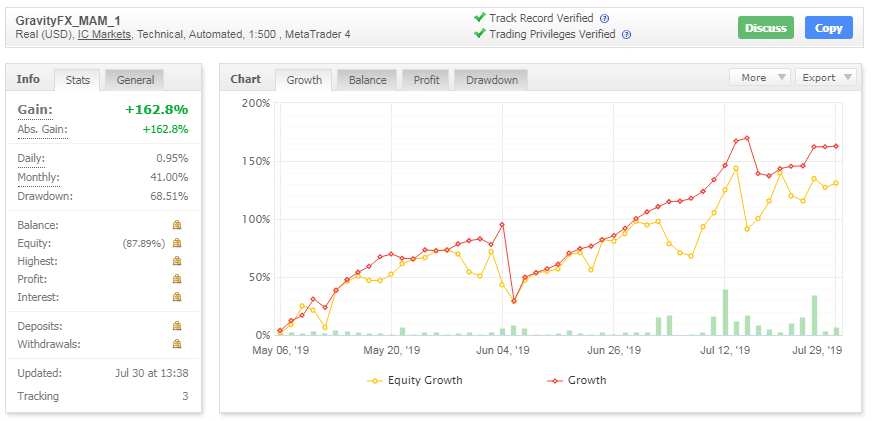This screenshot has height=421, width=872.
Task: Open Track Record Verified help icon
Action: point(605,18)
